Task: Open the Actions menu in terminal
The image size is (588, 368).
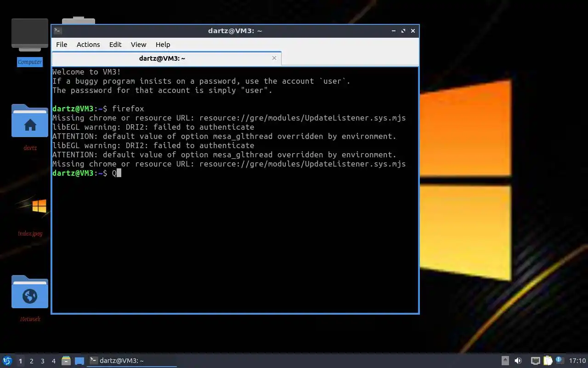Action: pyautogui.click(x=88, y=44)
